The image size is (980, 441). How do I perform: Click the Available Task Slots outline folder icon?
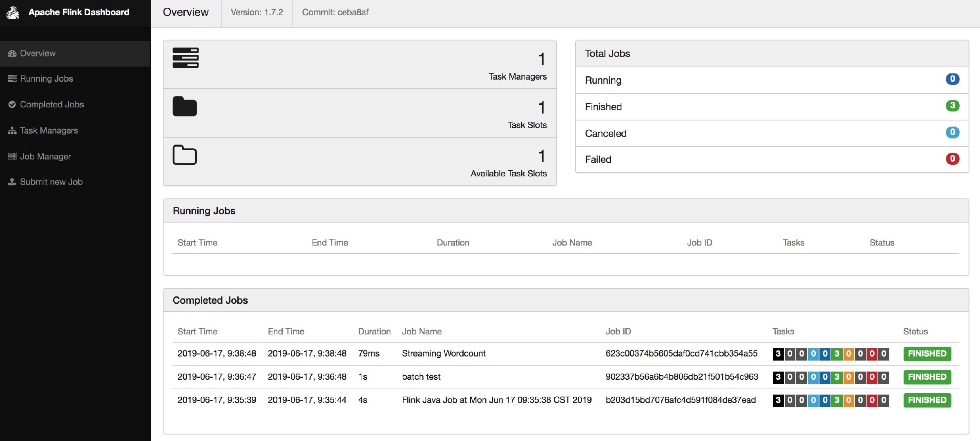(185, 155)
